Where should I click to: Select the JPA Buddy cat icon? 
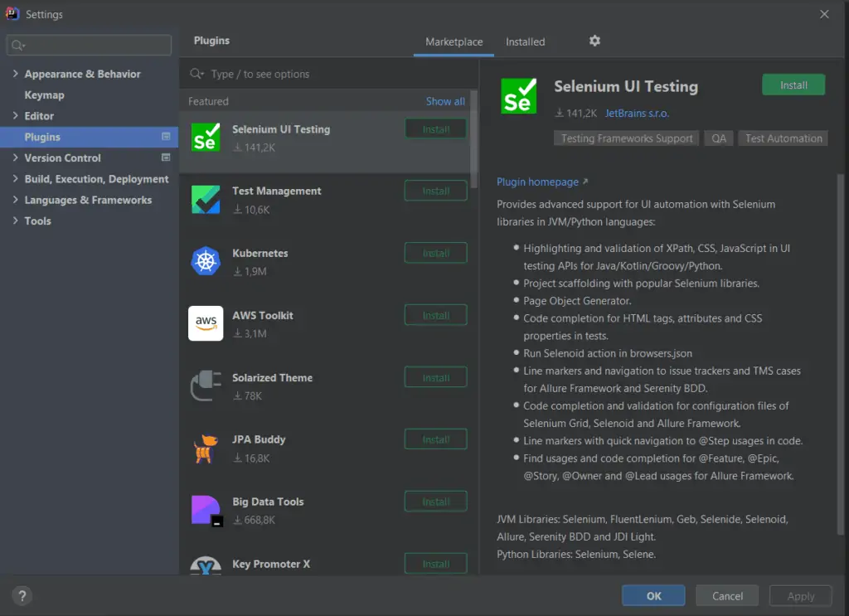pyautogui.click(x=206, y=447)
